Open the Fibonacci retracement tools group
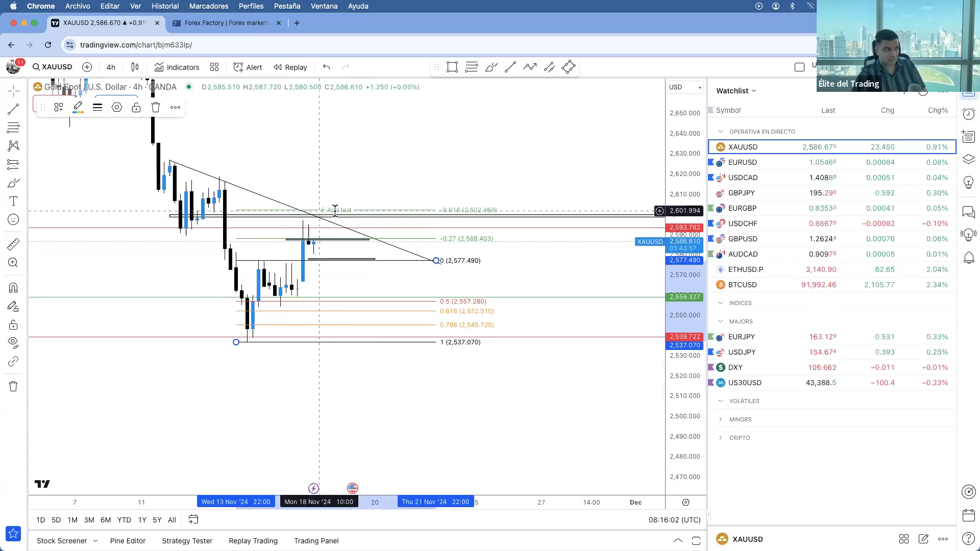The image size is (980, 551). pos(13,128)
